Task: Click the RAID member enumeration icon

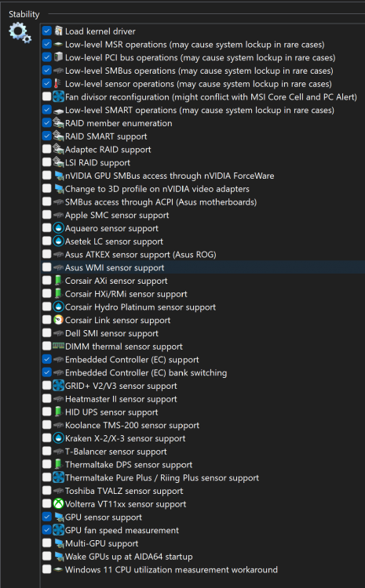Action: (x=59, y=122)
